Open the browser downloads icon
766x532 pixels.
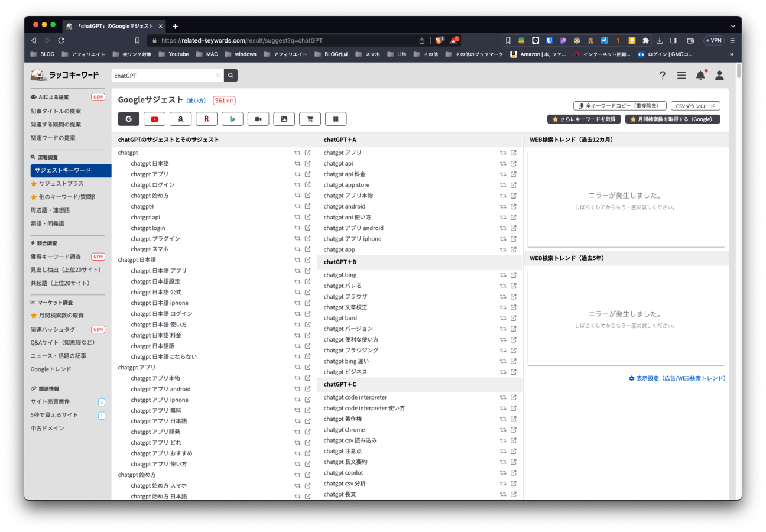point(660,41)
